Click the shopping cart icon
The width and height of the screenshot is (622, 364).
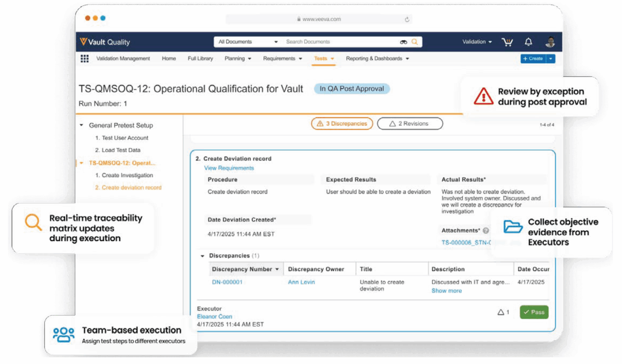tap(507, 42)
